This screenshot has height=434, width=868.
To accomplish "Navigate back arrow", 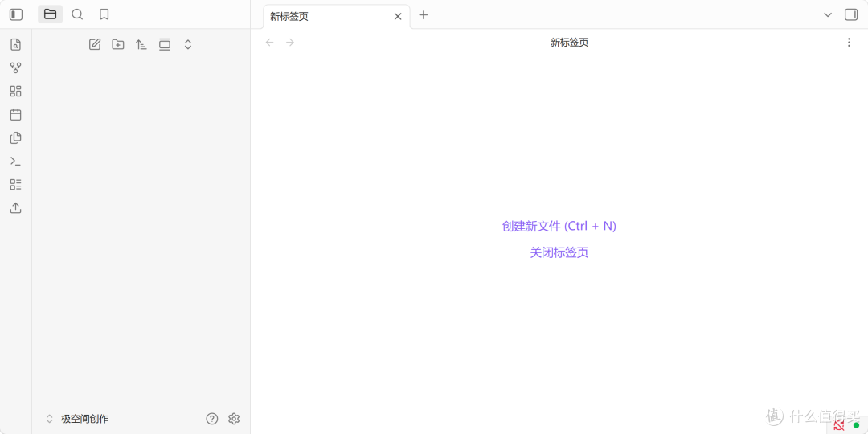I will pos(269,42).
